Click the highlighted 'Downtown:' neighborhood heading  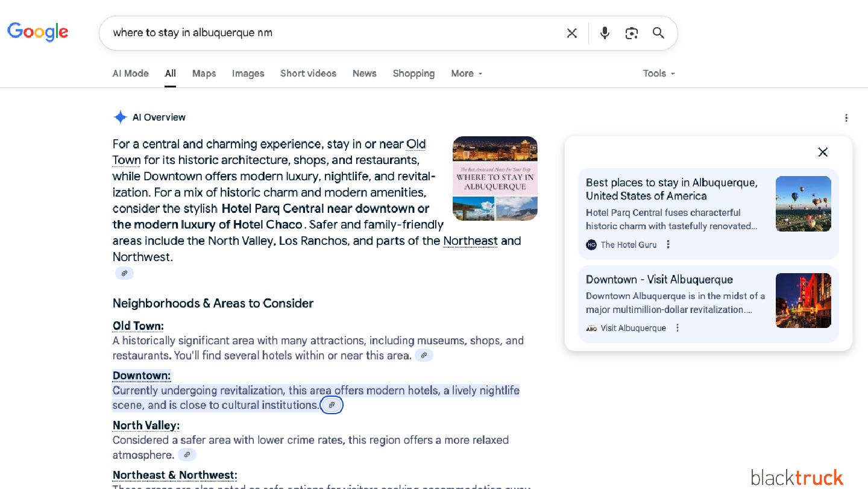[142, 376]
